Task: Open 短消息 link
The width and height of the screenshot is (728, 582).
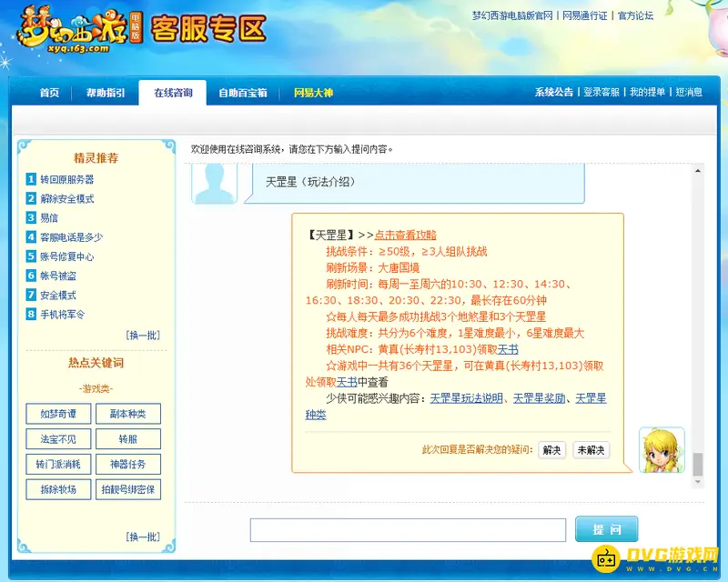Action: tap(689, 92)
